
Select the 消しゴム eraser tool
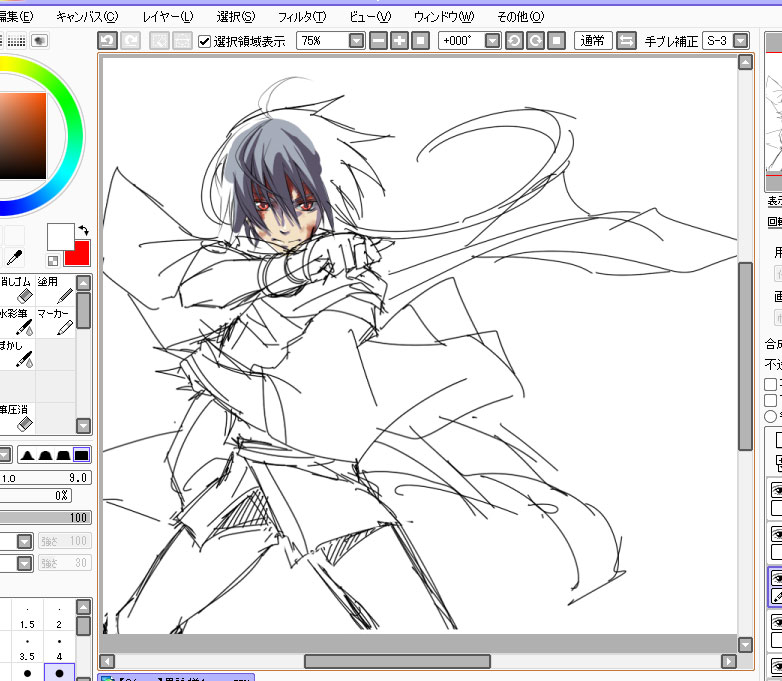[16, 289]
